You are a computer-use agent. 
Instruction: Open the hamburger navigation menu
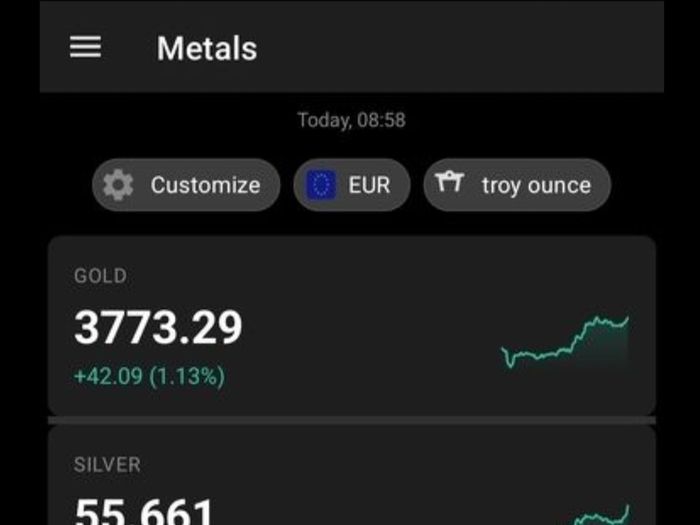click(85, 47)
